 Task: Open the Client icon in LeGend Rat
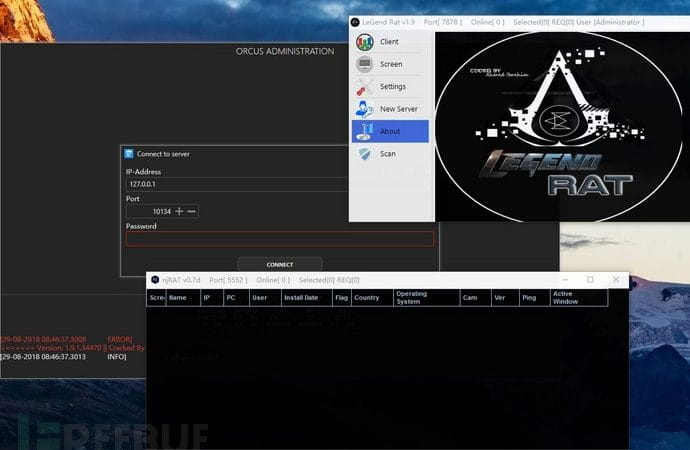click(365, 42)
